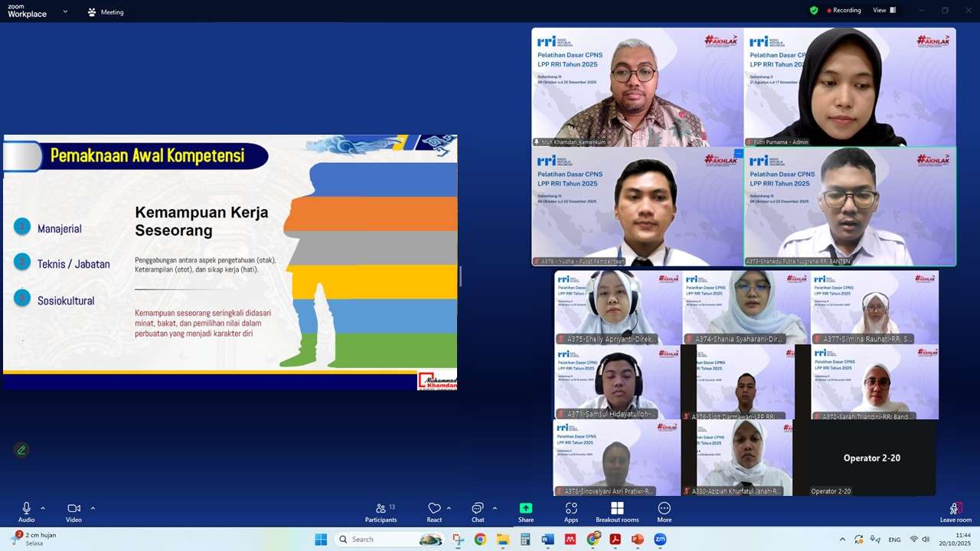Open the Participants panel
This screenshot has height=551, width=980.
[x=381, y=512]
